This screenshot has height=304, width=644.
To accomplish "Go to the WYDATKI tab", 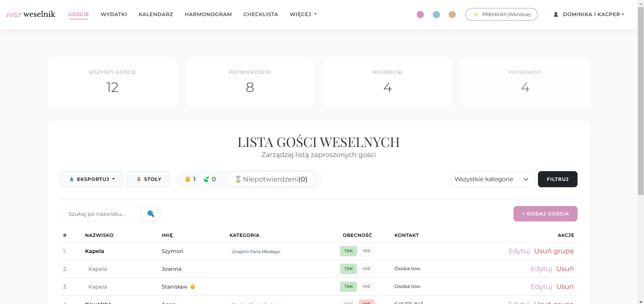I will [x=114, y=14].
